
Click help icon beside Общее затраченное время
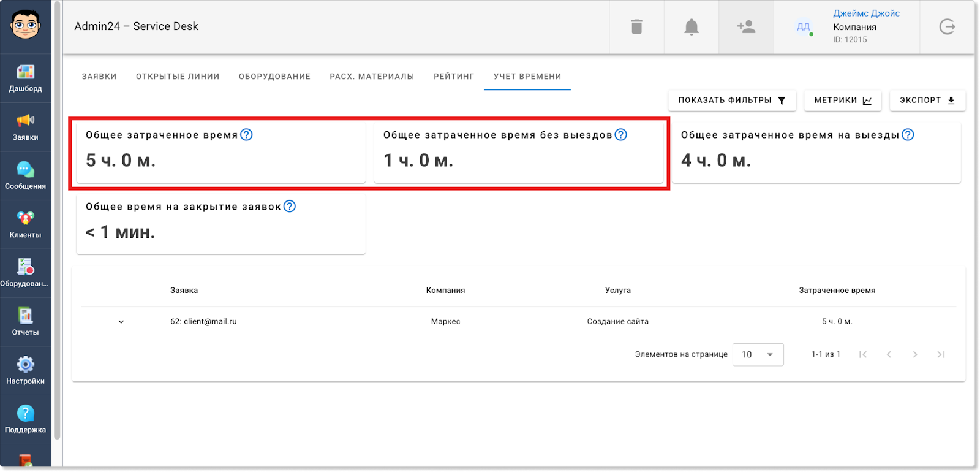246,135
